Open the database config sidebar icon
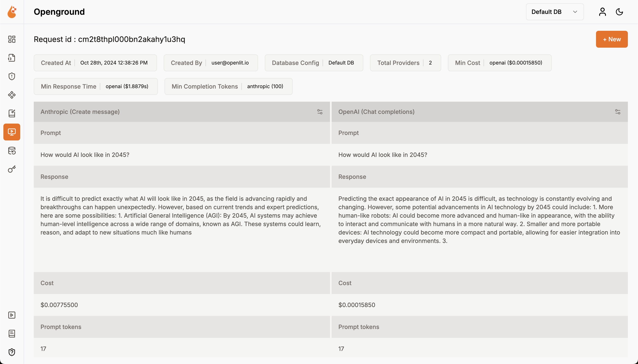 (x=12, y=151)
